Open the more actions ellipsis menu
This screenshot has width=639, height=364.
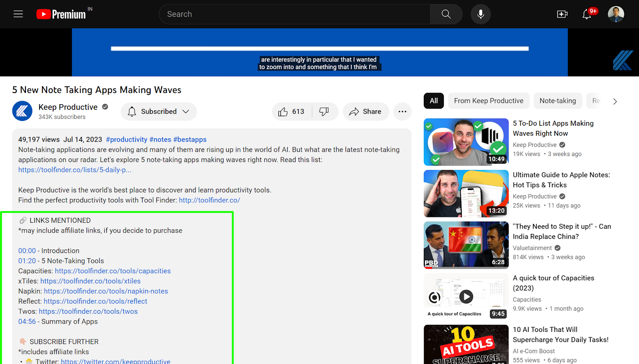coord(402,112)
